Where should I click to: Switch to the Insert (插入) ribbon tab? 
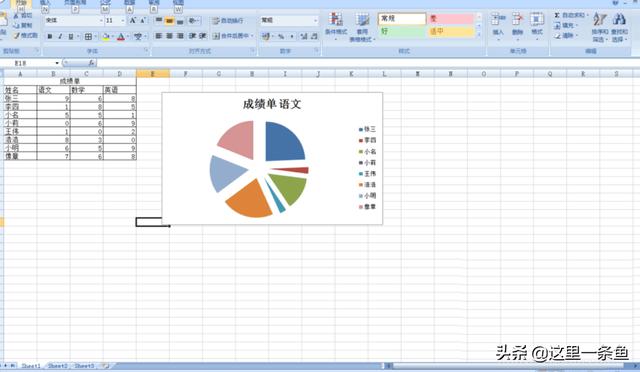pyautogui.click(x=45, y=3)
